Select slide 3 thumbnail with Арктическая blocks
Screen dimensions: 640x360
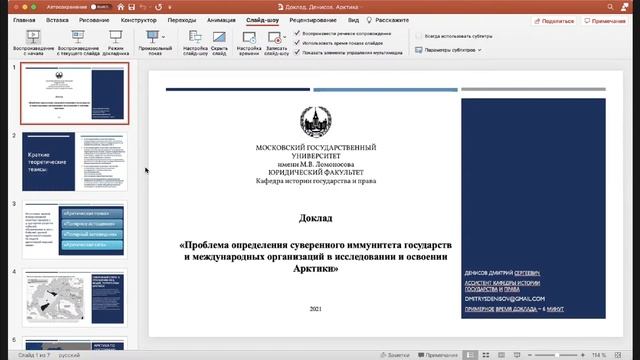[x=75, y=230]
